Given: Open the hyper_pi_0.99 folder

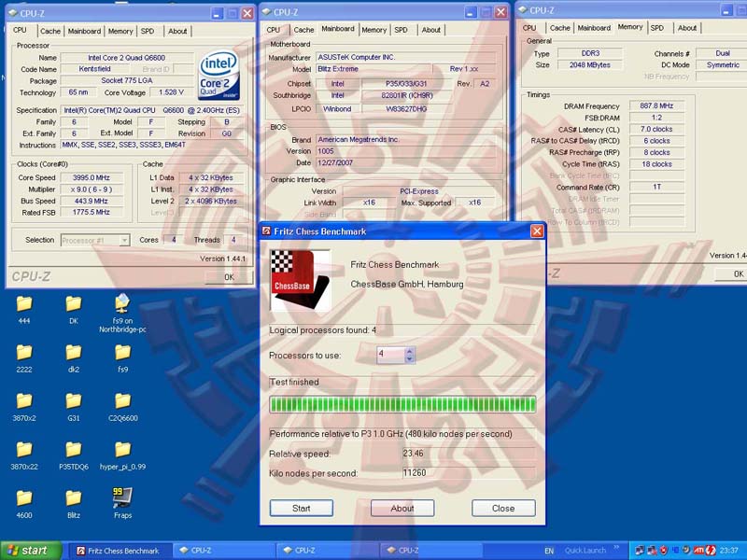Looking at the screenshot, I should point(122,455).
